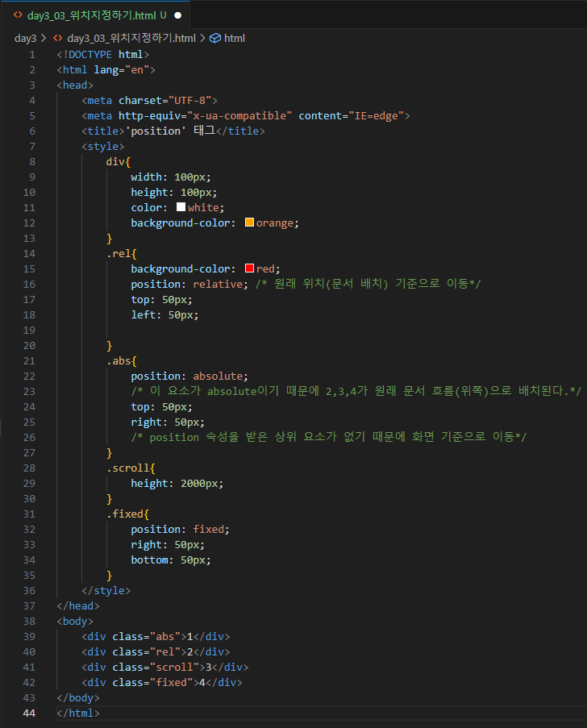
Task: Click the 'position' 태그 title text
Action: pyautogui.click(x=170, y=131)
